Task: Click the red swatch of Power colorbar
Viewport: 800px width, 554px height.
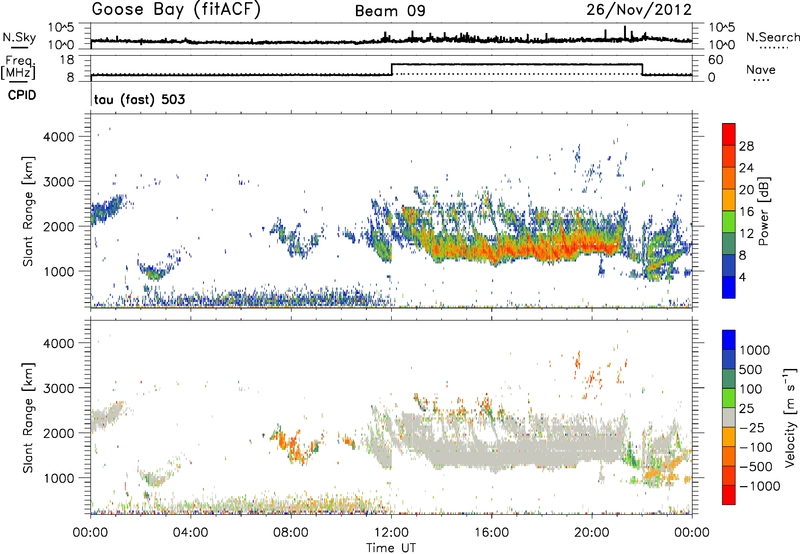Action: (729, 134)
